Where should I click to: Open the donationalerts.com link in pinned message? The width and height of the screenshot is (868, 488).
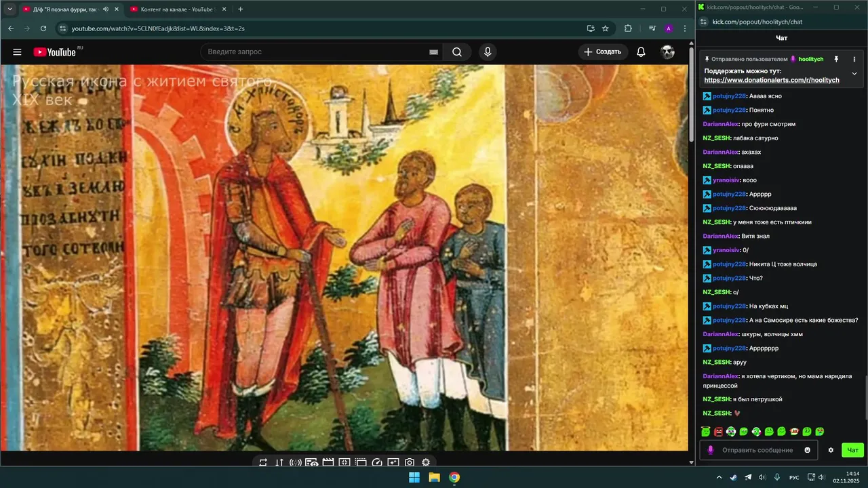[772, 80]
